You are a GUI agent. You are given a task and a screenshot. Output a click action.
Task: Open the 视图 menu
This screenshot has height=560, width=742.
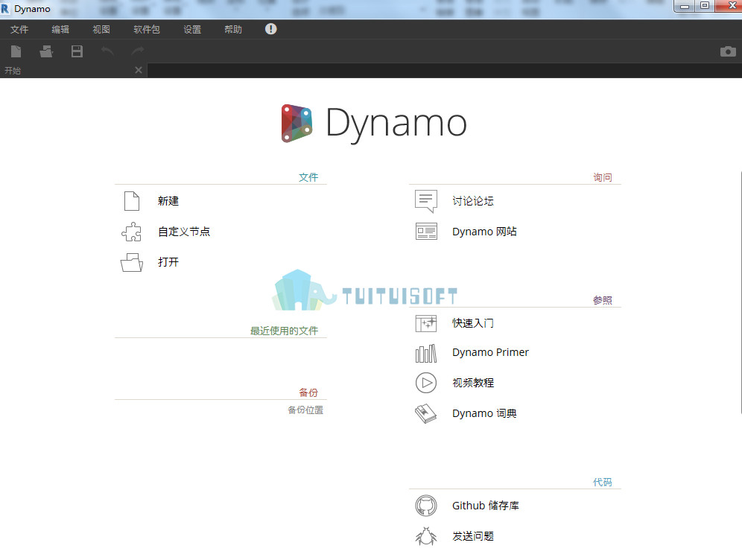pyautogui.click(x=101, y=29)
